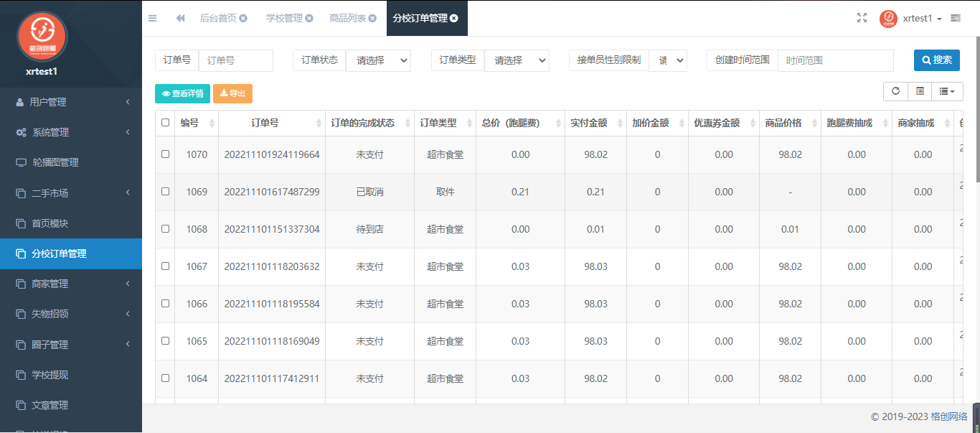Image resolution: width=980 pixels, height=433 pixels.
Task: Open 分校订单管理 in the sidebar
Action: click(x=71, y=253)
